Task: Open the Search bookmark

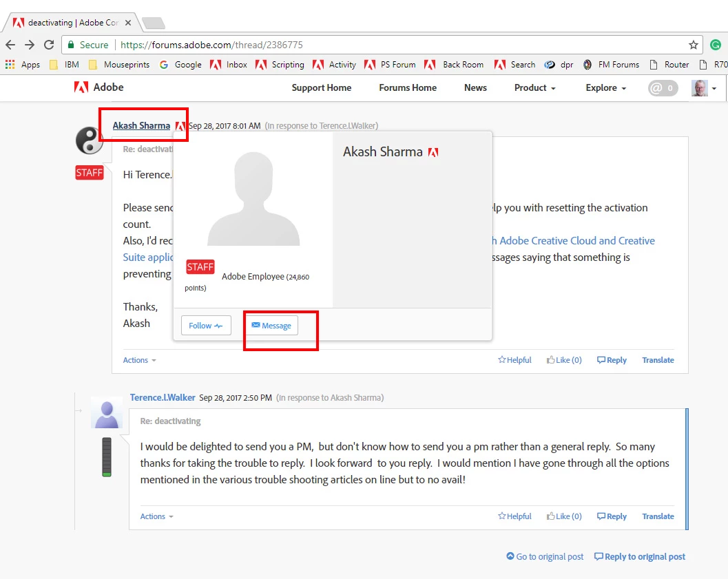Action: click(515, 65)
